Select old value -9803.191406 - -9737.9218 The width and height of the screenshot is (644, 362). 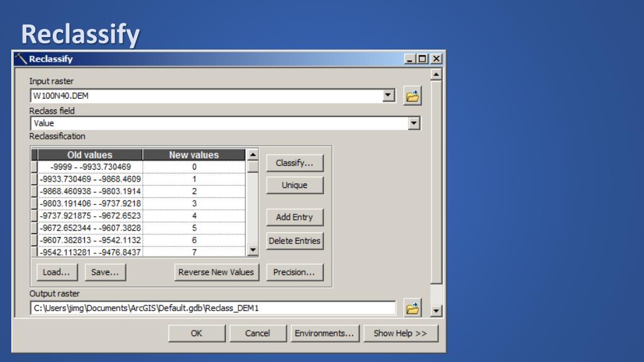[x=91, y=204]
